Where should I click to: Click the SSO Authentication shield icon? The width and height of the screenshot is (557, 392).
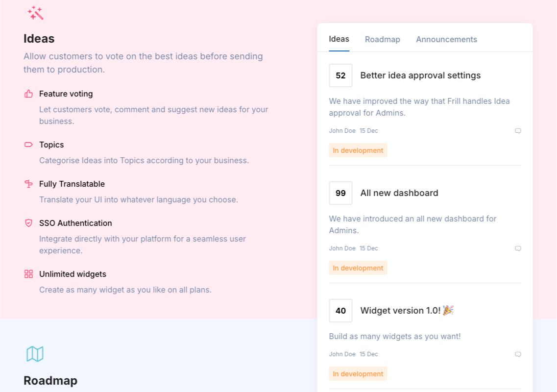pos(28,223)
